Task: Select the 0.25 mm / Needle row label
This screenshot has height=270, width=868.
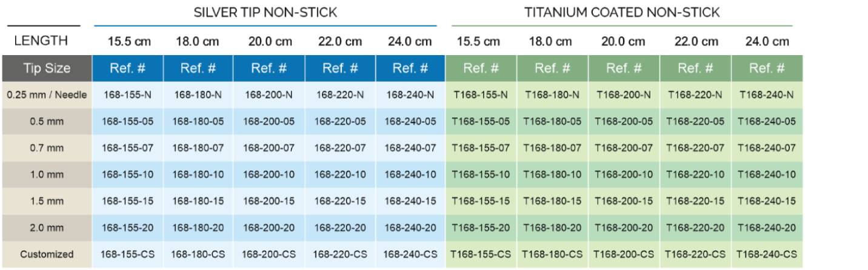Action: coord(47,94)
